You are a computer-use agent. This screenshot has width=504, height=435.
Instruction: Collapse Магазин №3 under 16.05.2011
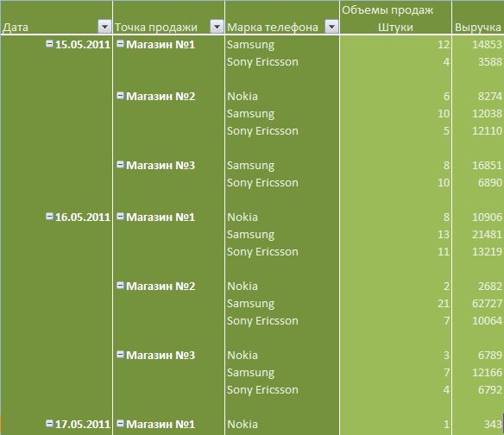point(120,355)
